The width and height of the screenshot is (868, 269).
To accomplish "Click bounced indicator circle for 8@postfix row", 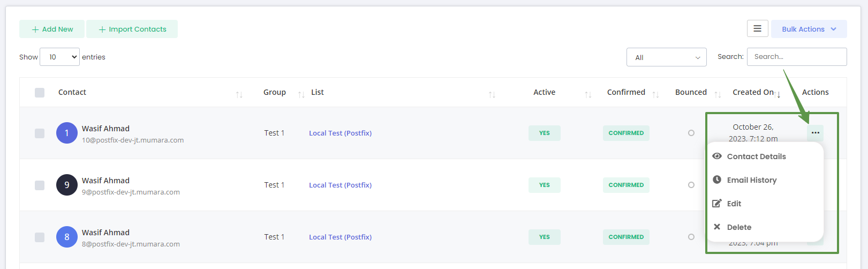I will click(x=691, y=237).
